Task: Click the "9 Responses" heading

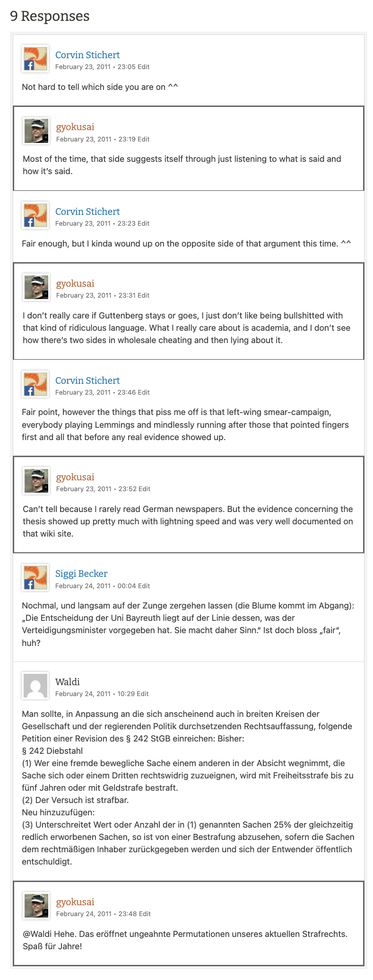Action: (x=50, y=16)
